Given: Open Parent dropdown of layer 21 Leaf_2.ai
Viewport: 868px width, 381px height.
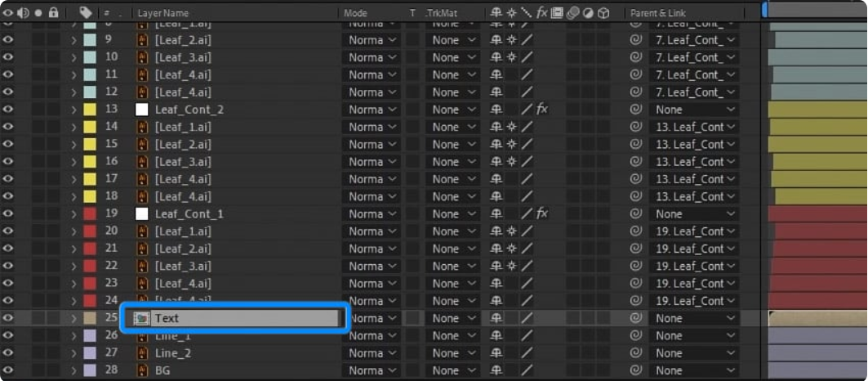Looking at the screenshot, I should 694,249.
